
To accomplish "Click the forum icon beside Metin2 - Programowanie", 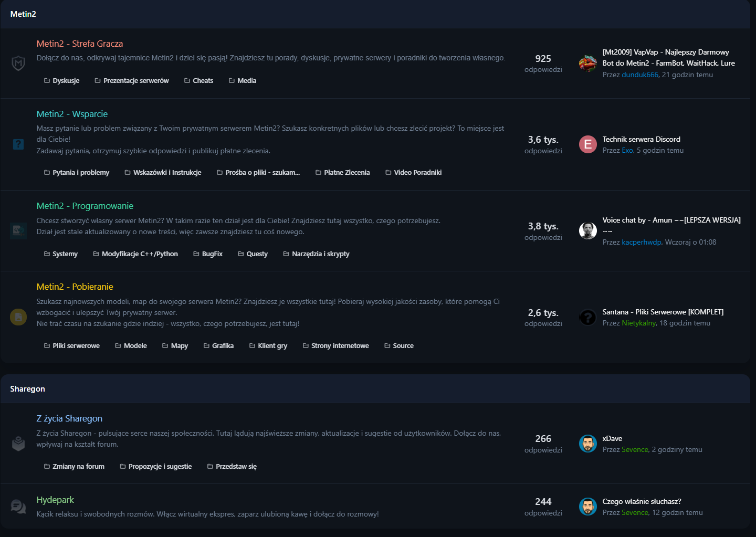I will point(18,231).
